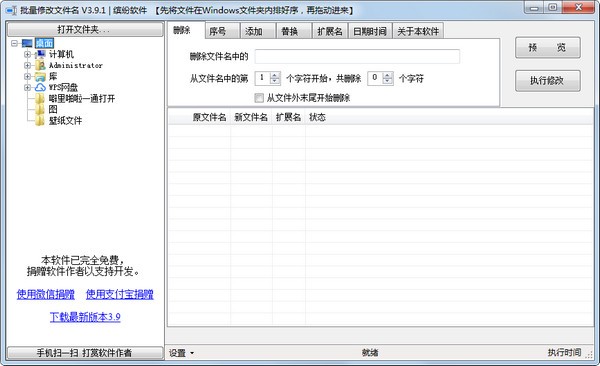
Task: Click the 打开文件夹 button
Action: [85, 29]
